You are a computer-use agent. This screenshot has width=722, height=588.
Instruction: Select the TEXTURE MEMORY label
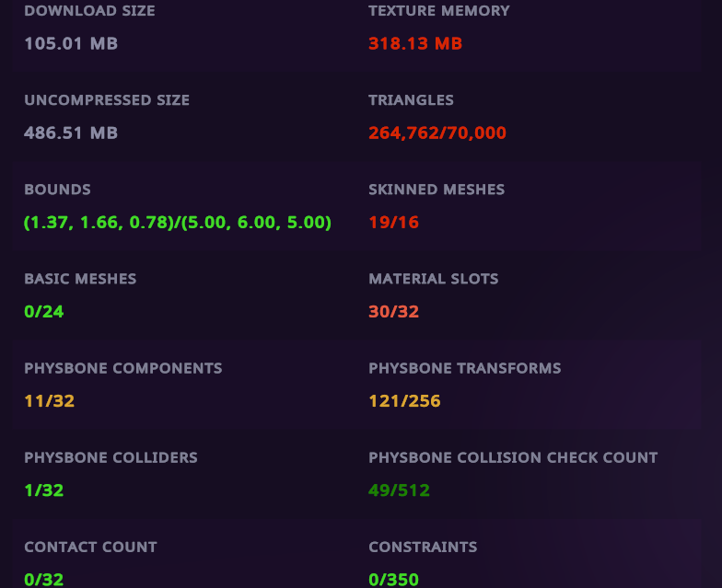coord(439,11)
